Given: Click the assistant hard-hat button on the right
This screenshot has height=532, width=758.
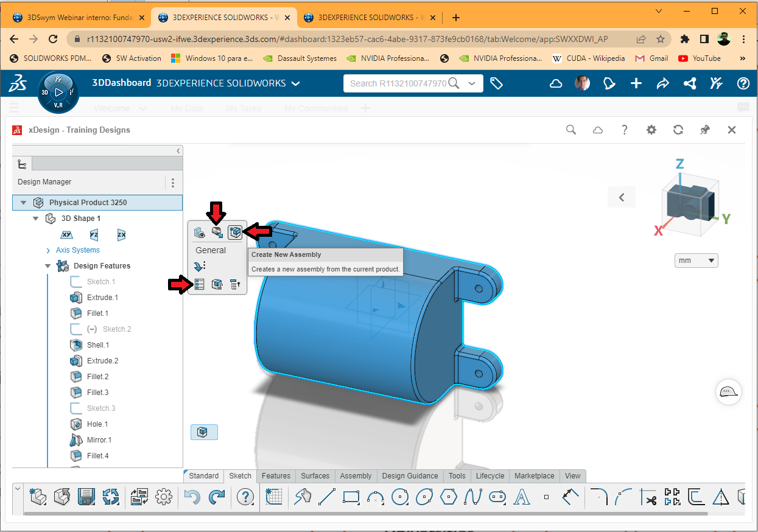Looking at the screenshot, I should [x=728, y=391].
